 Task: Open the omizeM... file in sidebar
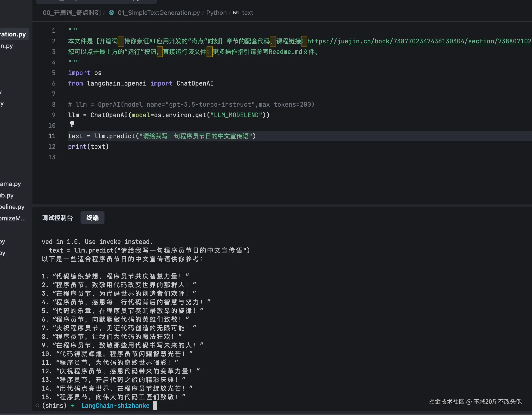tap(13, 218)
